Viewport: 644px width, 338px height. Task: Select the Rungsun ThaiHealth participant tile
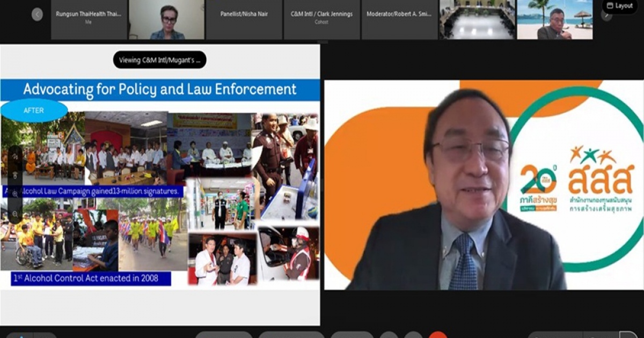point(89,19)
